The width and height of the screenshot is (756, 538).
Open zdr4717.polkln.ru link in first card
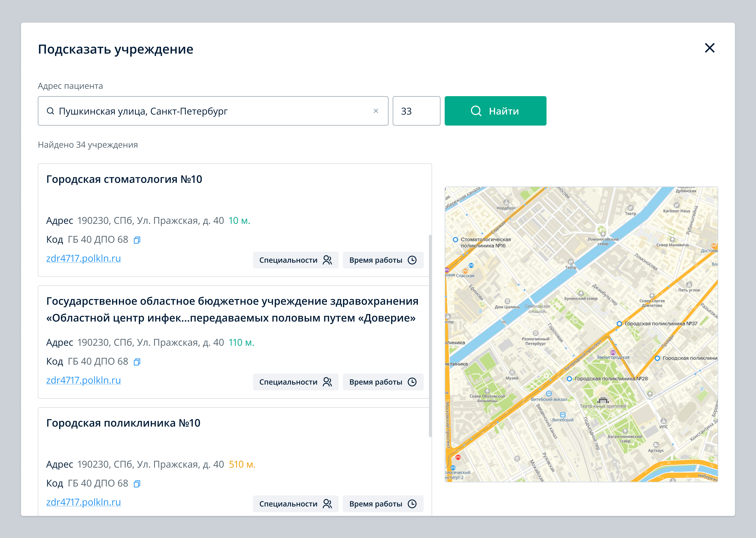(x=83, y=258)
